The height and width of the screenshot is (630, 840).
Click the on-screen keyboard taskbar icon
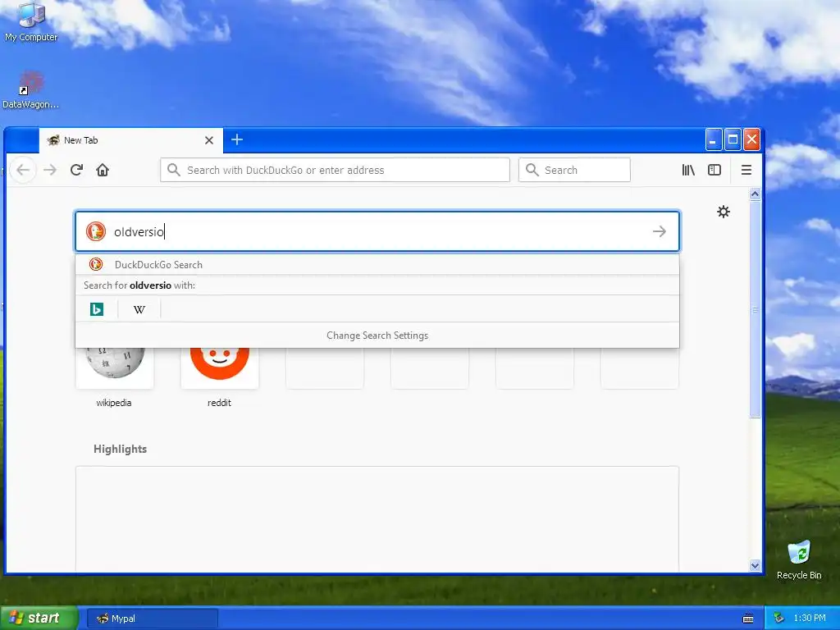pyautogui.click(x=748, y=619)
